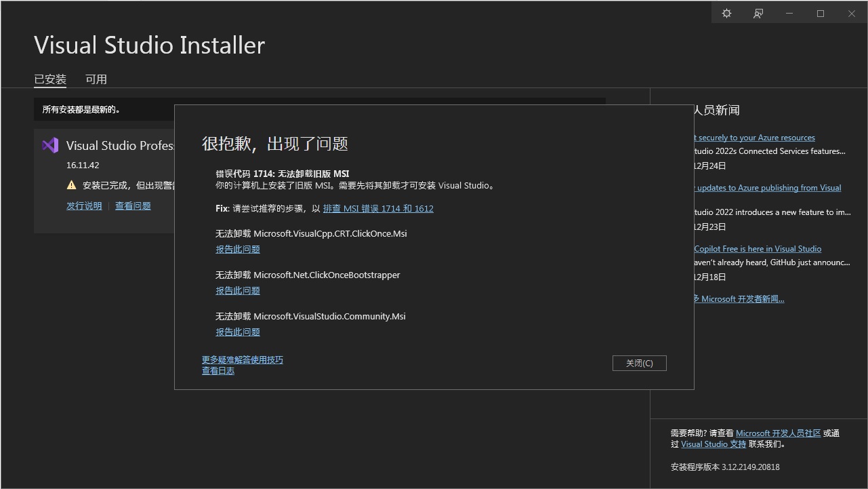
Task: Report the Microsoft.VisualCpp.CRT.ClickOnce.Msi issue
Action: tap(237, 249)
